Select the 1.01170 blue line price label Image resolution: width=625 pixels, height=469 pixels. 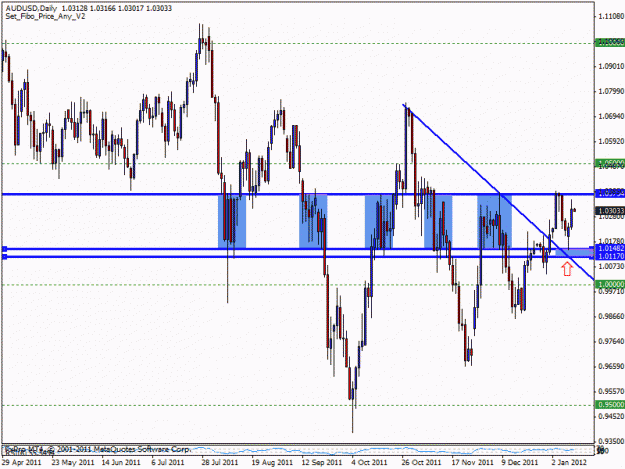click(x=610, y=256)
